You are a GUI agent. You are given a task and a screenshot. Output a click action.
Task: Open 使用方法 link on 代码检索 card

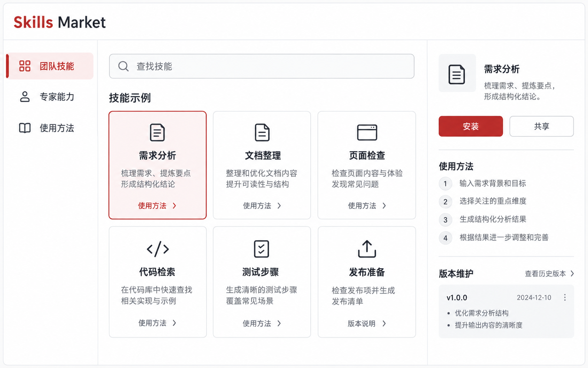pyautogui.click(x=158, y=323)
